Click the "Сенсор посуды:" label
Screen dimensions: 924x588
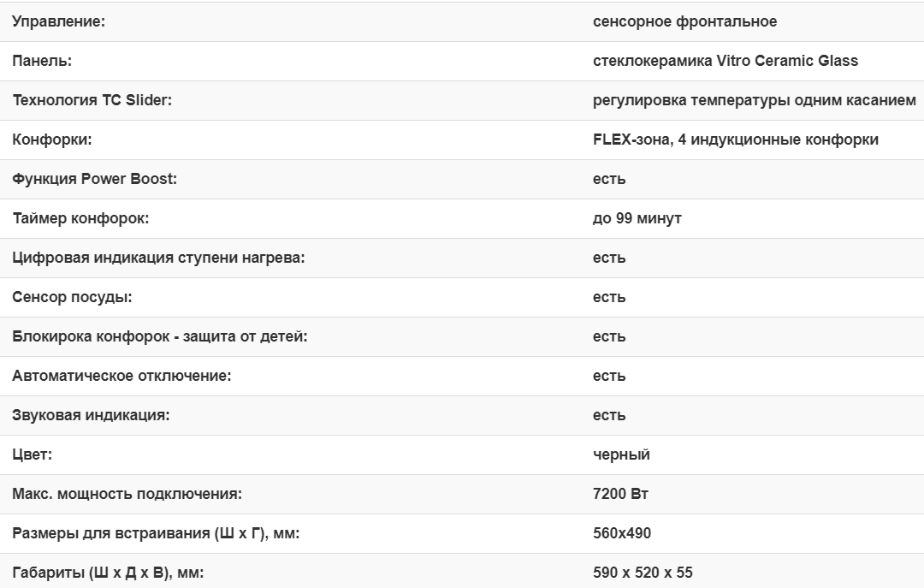click(73, 297)
